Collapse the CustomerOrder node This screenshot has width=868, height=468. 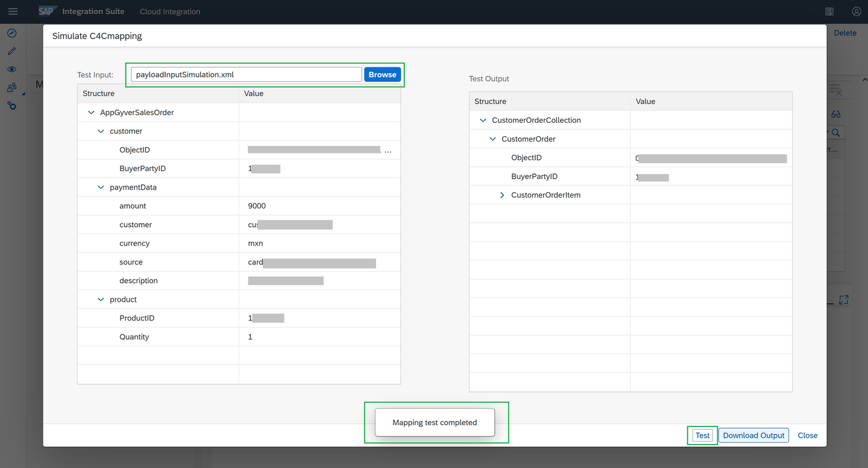(492, 139)
